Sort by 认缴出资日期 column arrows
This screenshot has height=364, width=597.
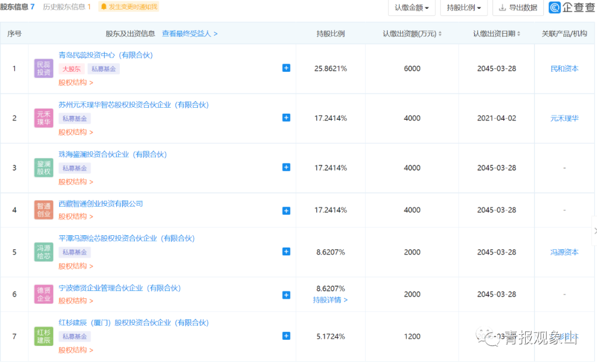pos(519,34)
